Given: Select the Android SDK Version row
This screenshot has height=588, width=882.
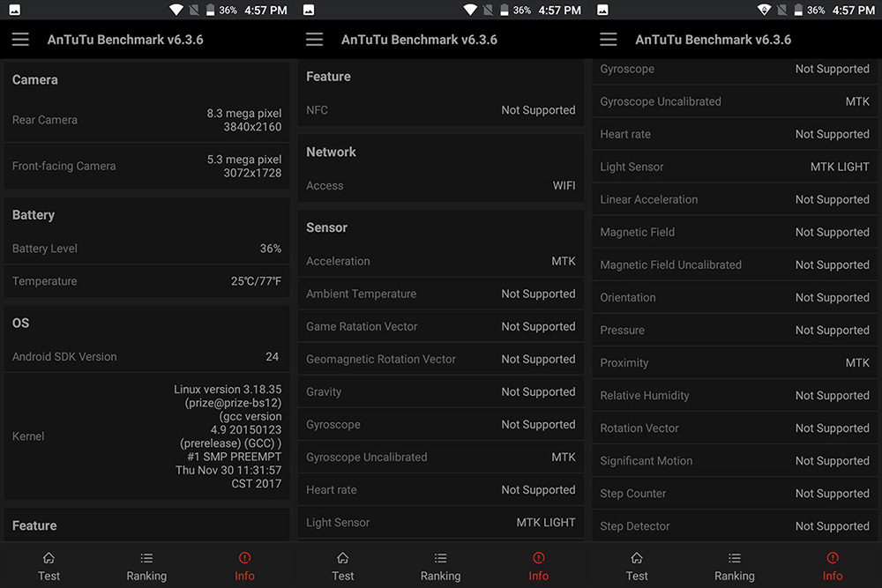Looking at the screenshot, I should 146,356.
